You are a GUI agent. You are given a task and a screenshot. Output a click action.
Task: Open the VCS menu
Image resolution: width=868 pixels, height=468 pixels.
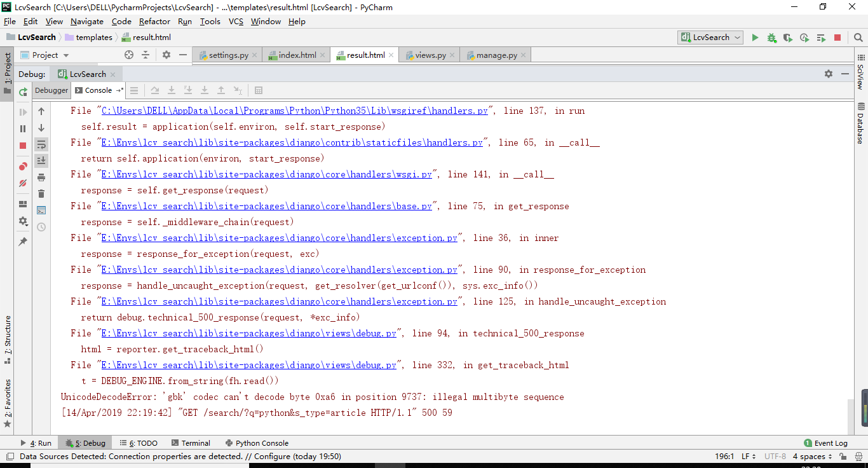[x=236, y=22]
